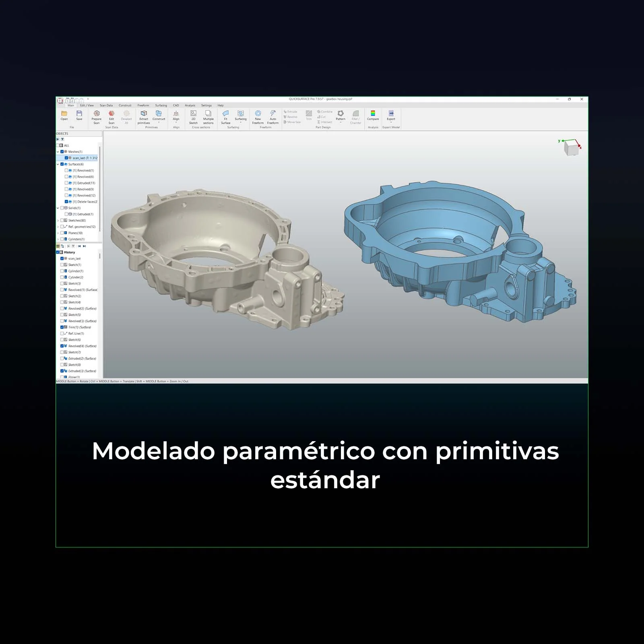Open the Settings tab
Viewport: 644px width, 644px height.
(x=206, y=105)
